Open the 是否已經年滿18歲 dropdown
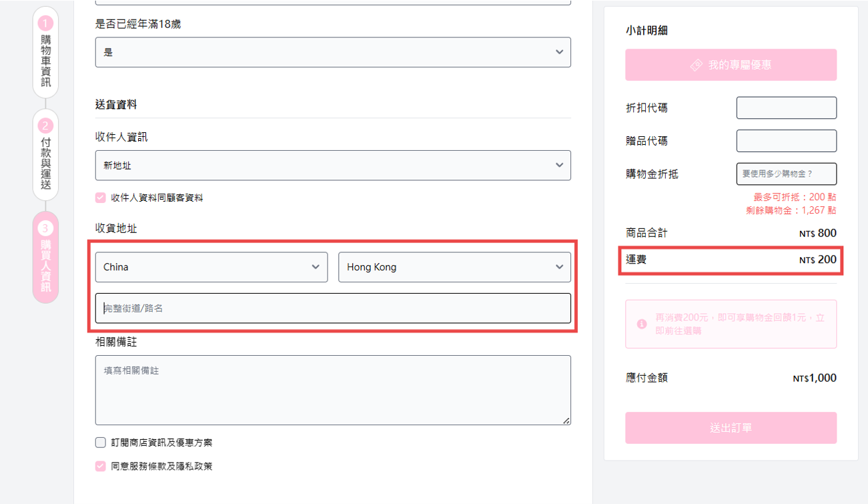Screen dimensions: 868x504 [333, 52]
